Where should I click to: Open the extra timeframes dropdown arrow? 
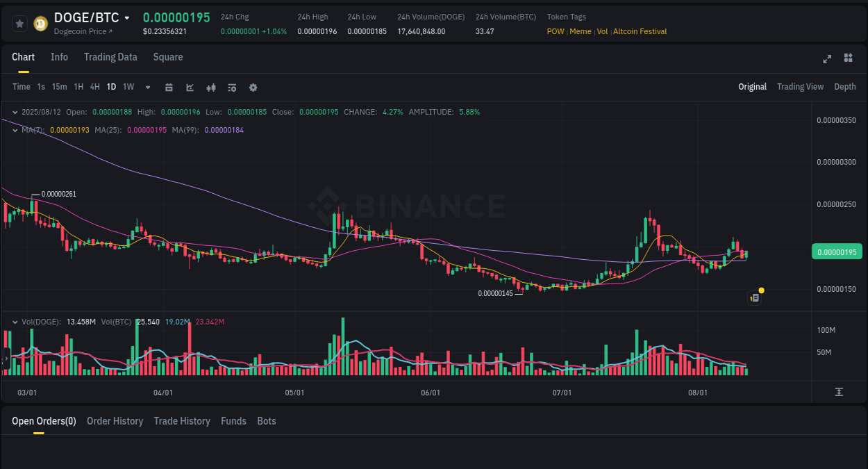point(147,87)
